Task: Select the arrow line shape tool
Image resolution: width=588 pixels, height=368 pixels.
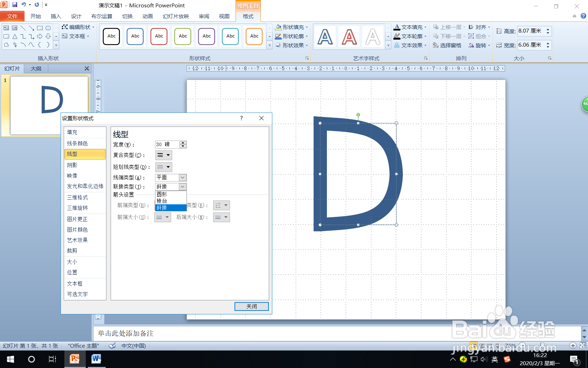Action: (x=31, y=28)
